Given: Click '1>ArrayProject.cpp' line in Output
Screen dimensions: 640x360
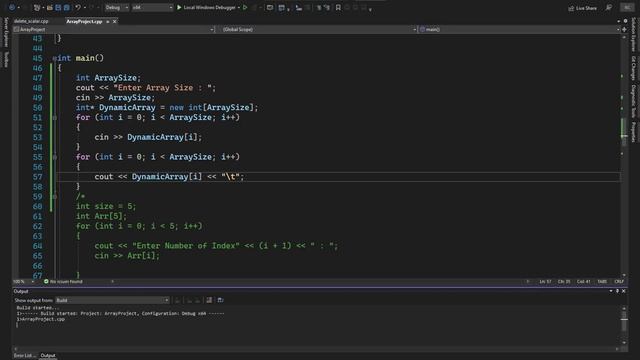Looking at the screenshot, I should [41, 319].
